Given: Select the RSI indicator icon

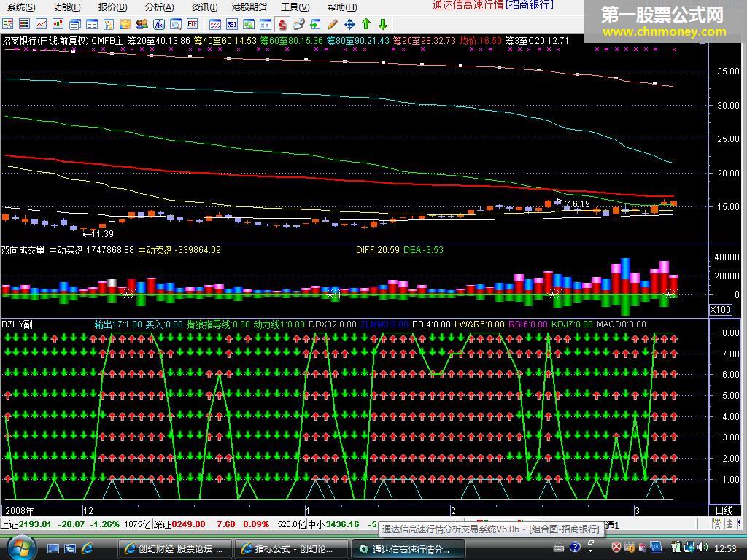Looking at the screenshot, I should [x=231, y=24].
